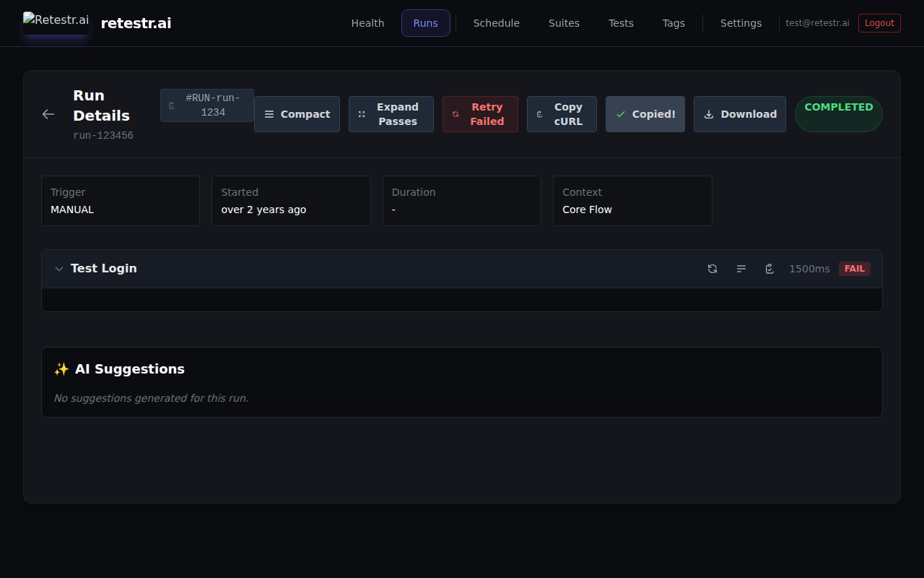Click the Download button
The width and height of the screenshot is (924, 578).
pos(739,114)
